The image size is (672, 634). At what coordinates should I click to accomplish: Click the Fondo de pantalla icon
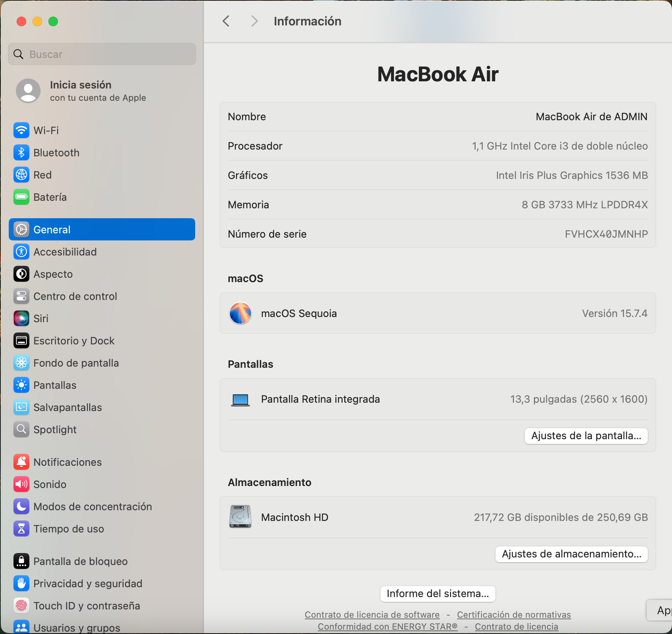(x=21, y=363)
